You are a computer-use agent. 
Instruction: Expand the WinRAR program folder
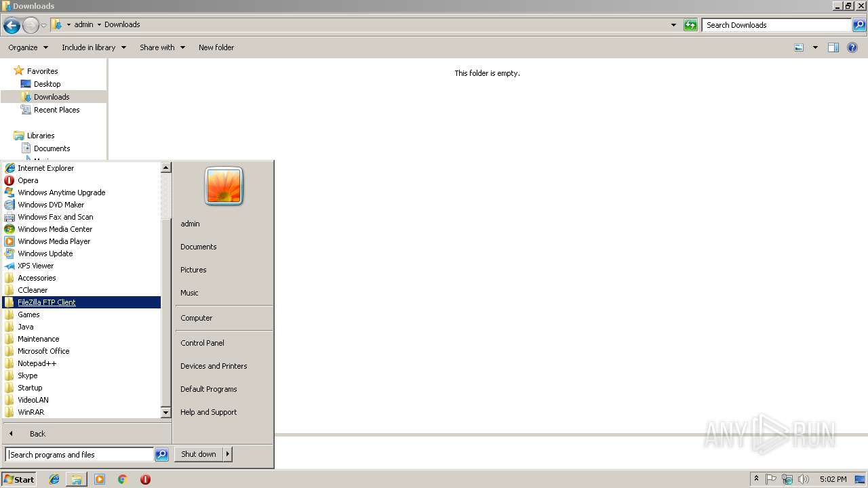[81, 412]
